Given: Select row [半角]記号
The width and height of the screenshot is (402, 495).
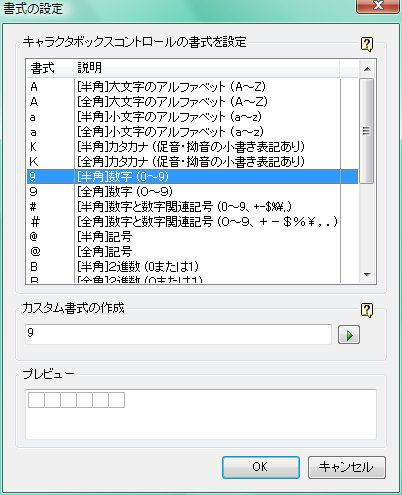Looking at the screenshot, I should tap(192, 237).
